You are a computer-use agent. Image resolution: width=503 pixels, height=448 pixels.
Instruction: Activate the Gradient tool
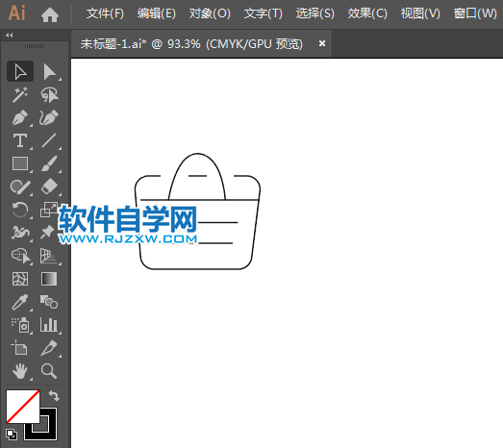pos(49,279)
